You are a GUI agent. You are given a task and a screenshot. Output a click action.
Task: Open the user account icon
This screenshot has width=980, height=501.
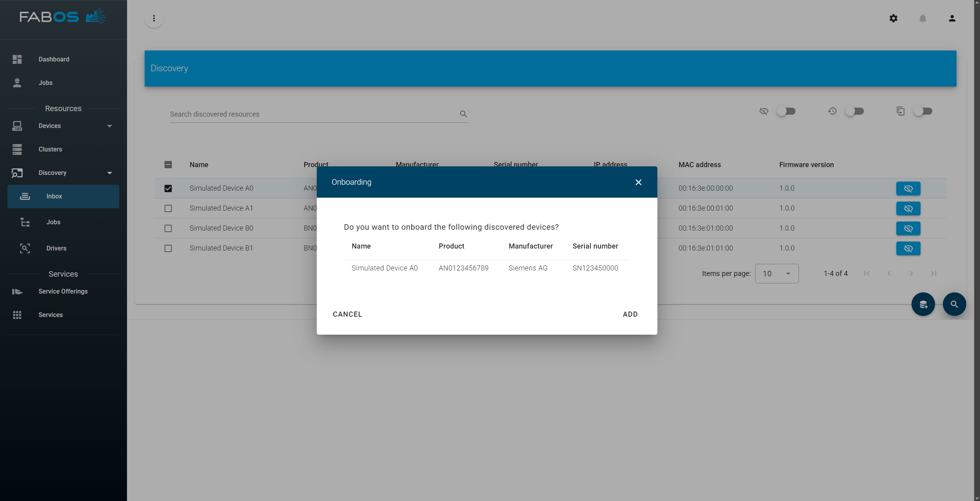[x=952, y=18]
